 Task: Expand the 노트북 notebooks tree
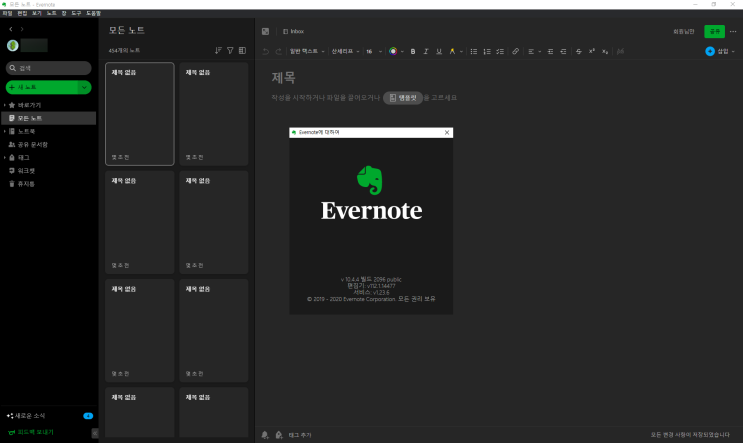tap(5, 131)
